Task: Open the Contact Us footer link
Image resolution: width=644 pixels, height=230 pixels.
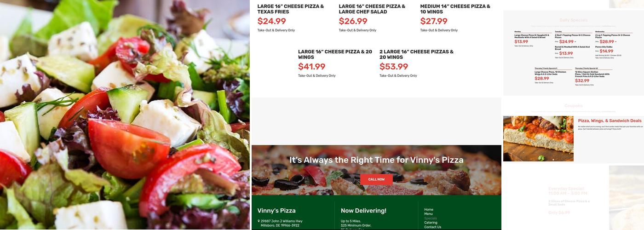Action: pyautogui.click(x=432, y=227)
